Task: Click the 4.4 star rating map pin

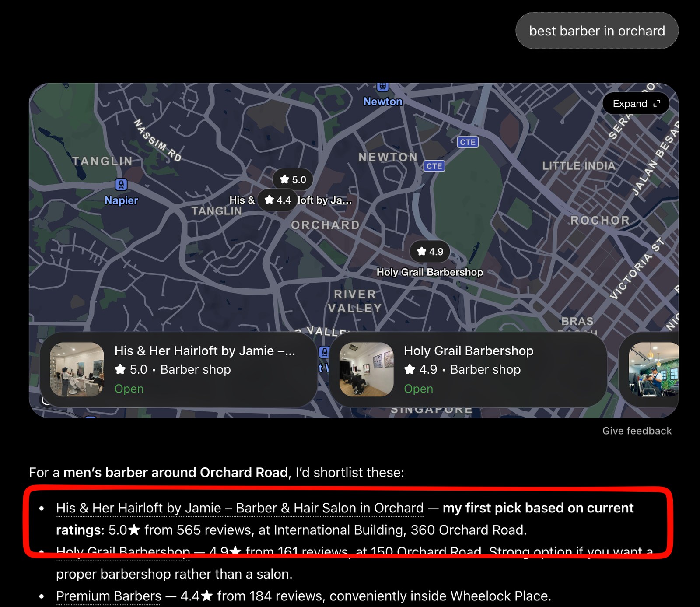Action: (x=277, y=200)
